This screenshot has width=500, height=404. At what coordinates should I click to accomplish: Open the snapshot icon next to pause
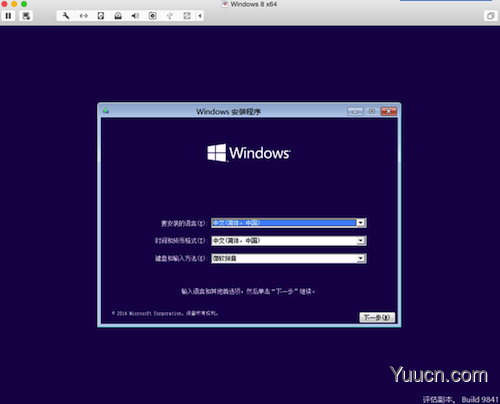(26, 16)
